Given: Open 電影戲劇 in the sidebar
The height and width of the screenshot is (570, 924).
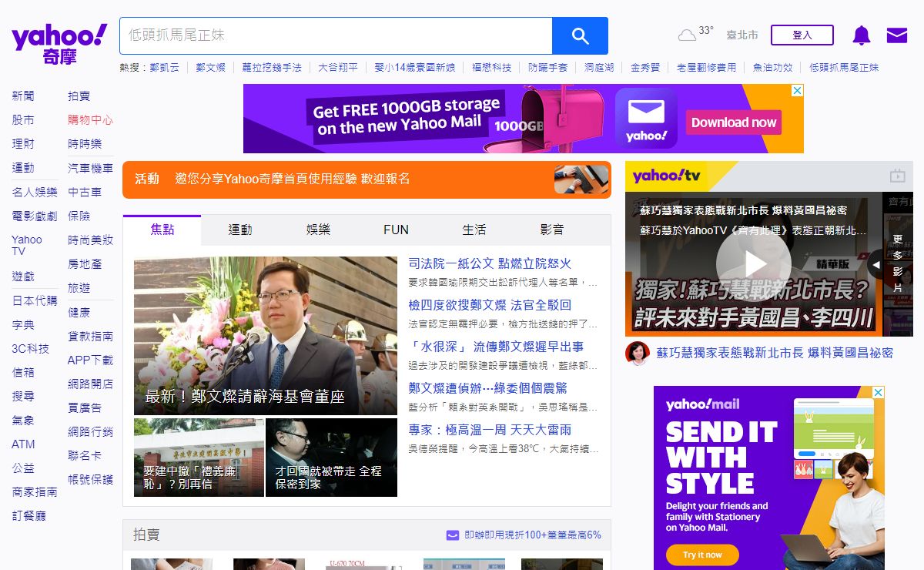Looking at the screenshot, I should pos(35,216).
